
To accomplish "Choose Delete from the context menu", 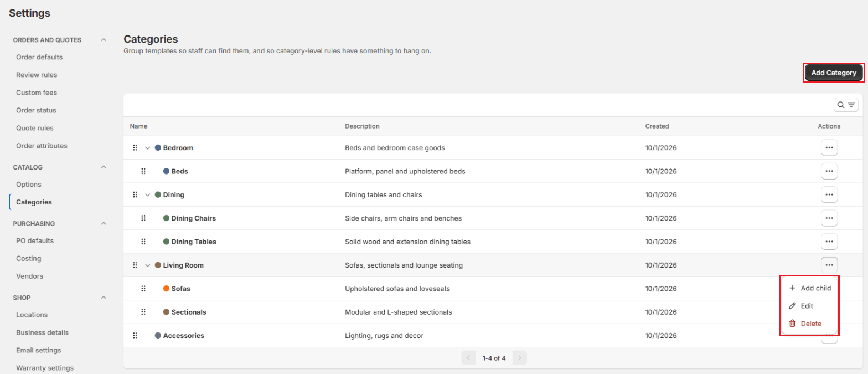I will pyautogui.click(x=809, y=324).
